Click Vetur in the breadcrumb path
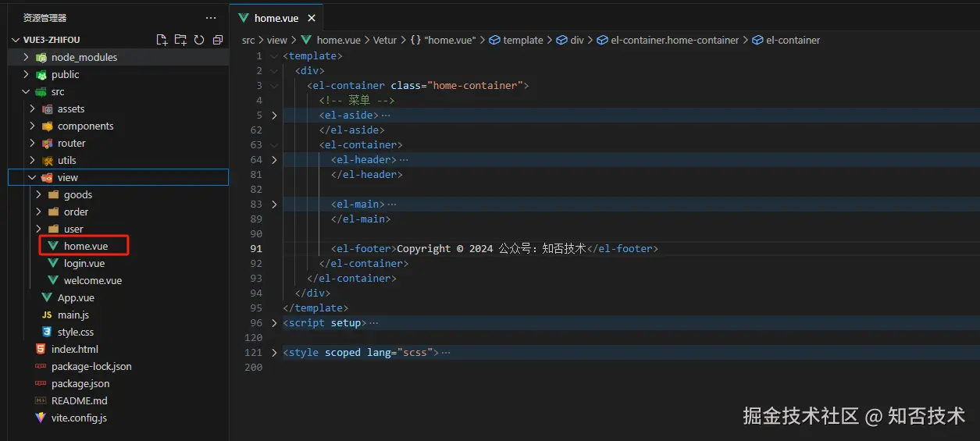Viewport: 980px width, 441px height. tap(385, 40)
